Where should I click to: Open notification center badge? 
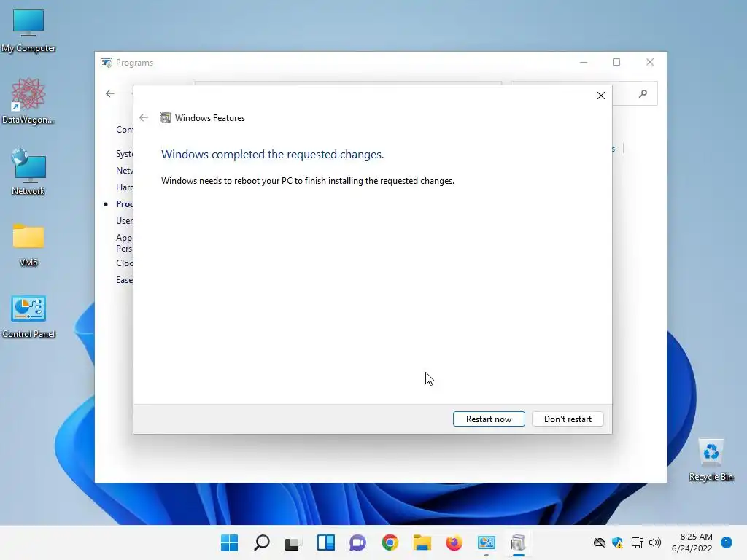click(x=727, y=542)
